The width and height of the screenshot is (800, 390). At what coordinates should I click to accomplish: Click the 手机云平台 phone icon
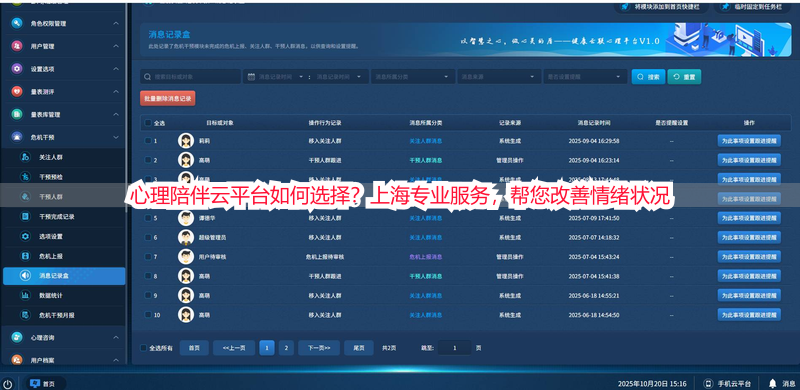[x=708, y=383]
